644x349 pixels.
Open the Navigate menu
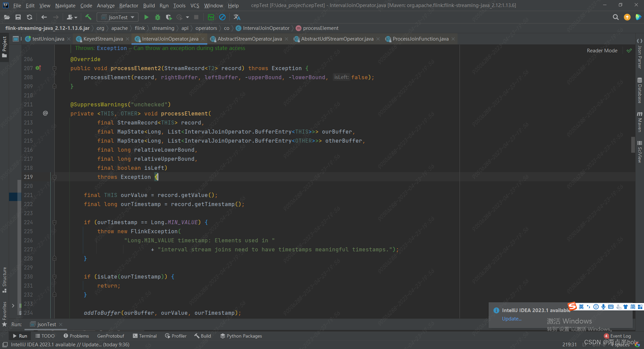click(65, 5)
